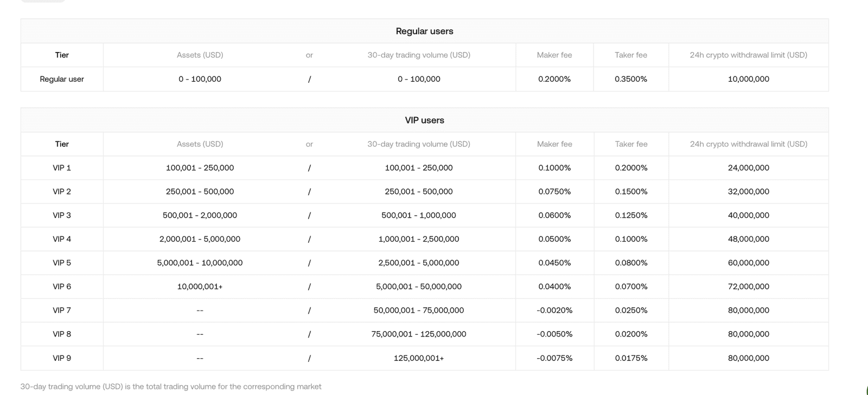Click VIP 7 maker fee -0.0020%
The image size is (868, 395).
[554, 310]
